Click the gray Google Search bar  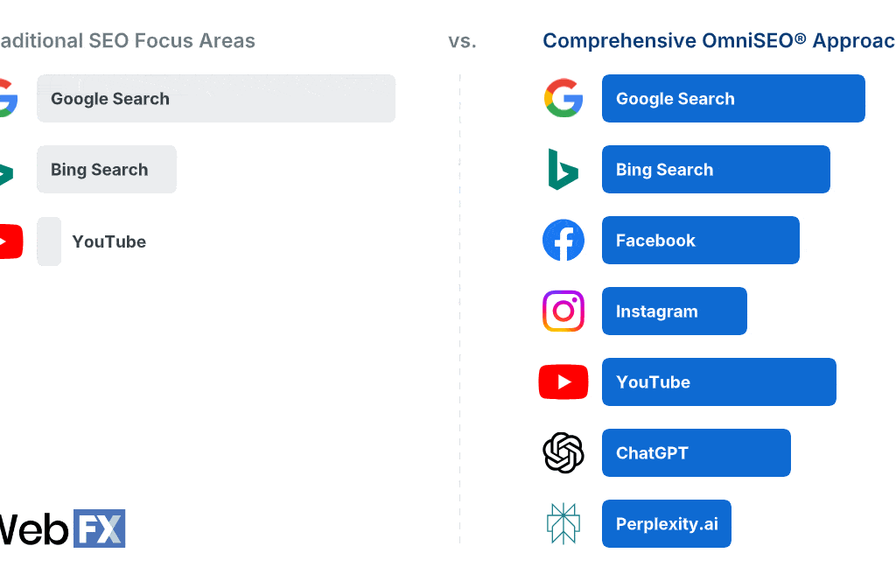tap(215, 98)
